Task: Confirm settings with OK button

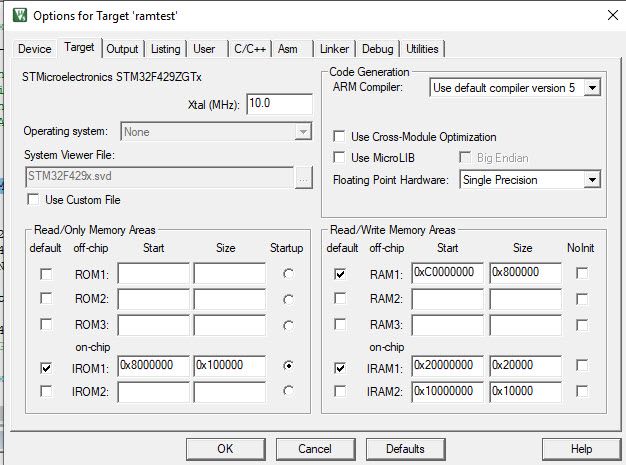Action: (226, 449)
